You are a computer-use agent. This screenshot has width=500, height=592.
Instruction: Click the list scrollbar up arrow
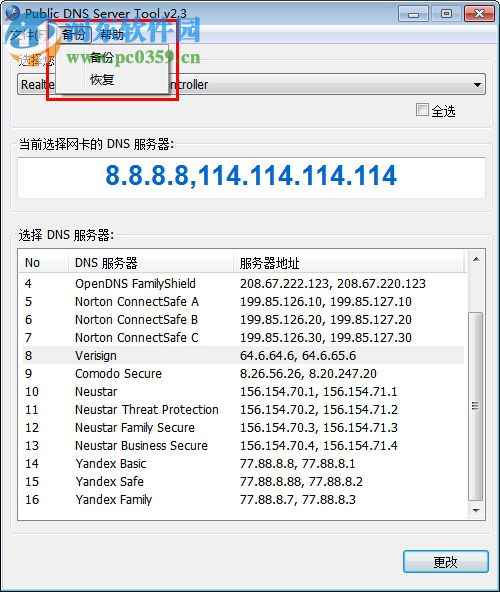click(x=476, y=259)
